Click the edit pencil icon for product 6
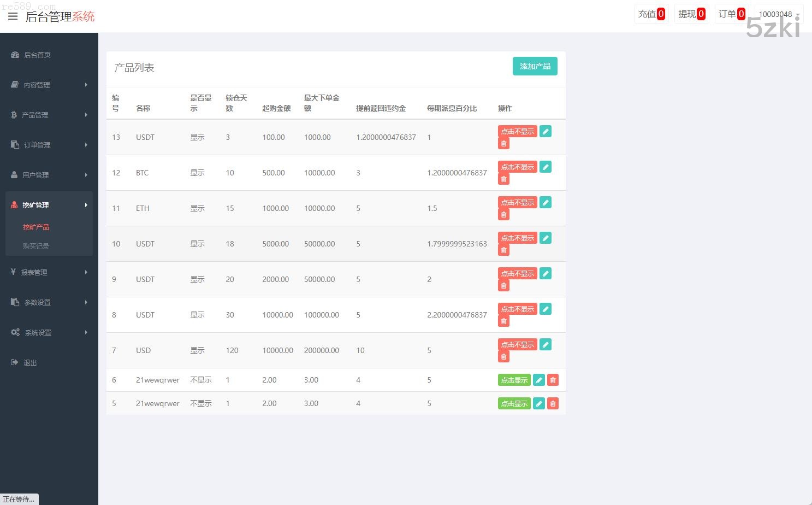The width and height of the screenshot is (812, 505). coord(538,380)
